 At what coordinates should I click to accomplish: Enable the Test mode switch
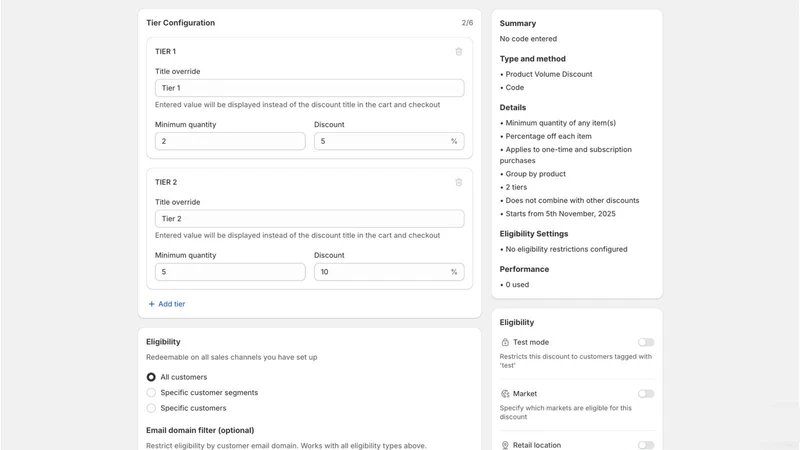646,342
